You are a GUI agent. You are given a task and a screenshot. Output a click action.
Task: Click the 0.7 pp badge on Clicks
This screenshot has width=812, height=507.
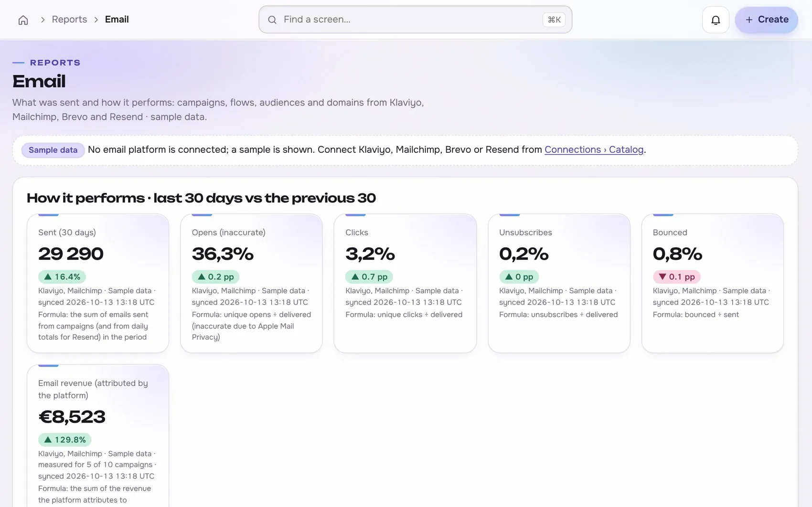[x=369, y=276]
